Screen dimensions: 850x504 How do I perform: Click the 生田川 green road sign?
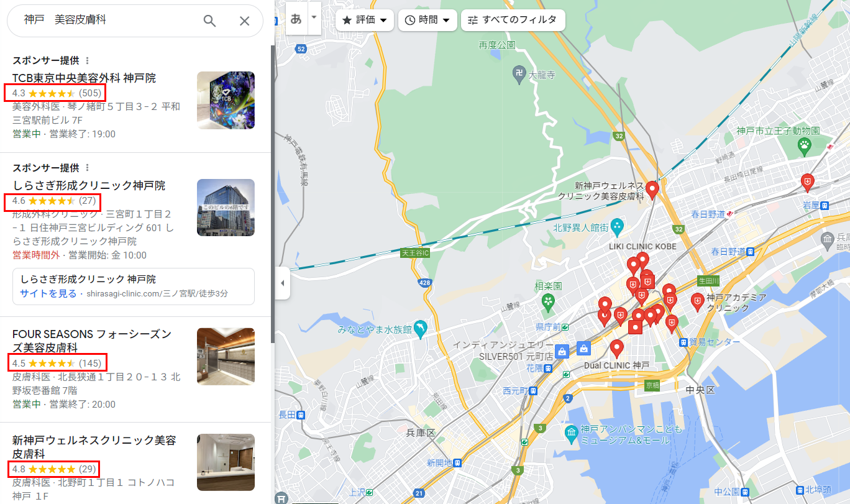(708, 280)
